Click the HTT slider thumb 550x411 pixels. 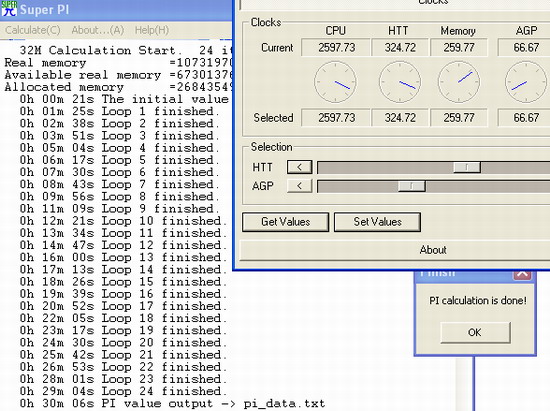(x=467, y=167)
